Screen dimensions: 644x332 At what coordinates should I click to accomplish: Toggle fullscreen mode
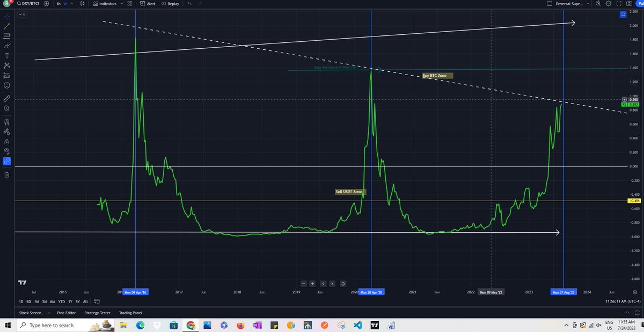618,3
